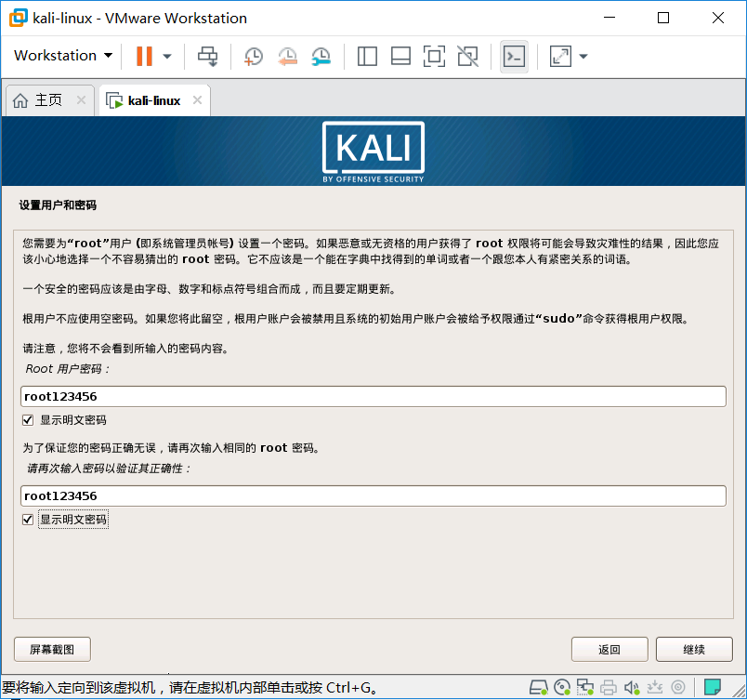
Task: Click the stretch guest display icon
Action: coord(560,56)
